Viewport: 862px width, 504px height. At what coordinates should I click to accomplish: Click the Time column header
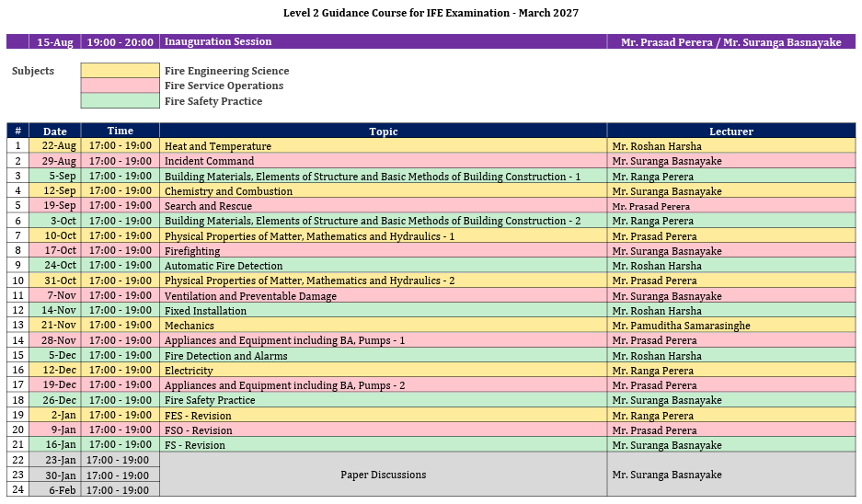point(120,131)
